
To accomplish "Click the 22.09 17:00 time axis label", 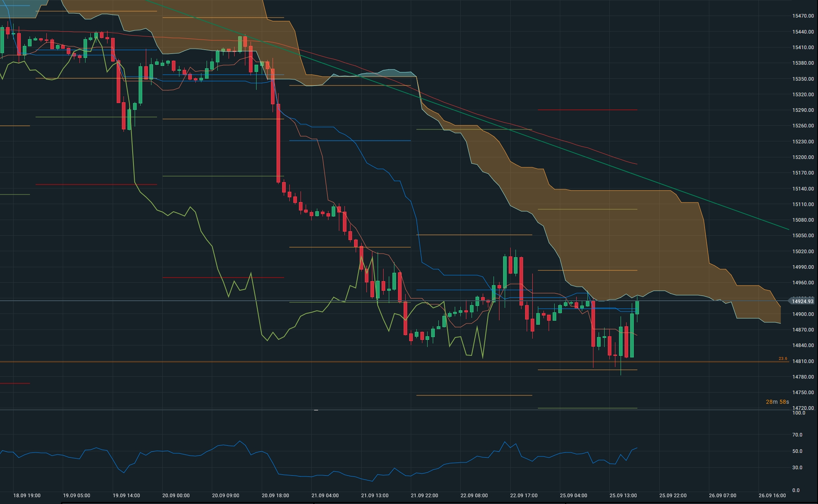I will pos(523,496).
